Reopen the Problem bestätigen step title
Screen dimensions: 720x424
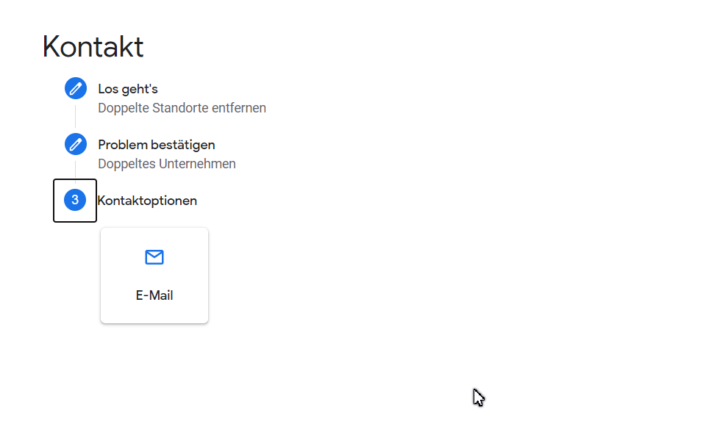(156, 145)
